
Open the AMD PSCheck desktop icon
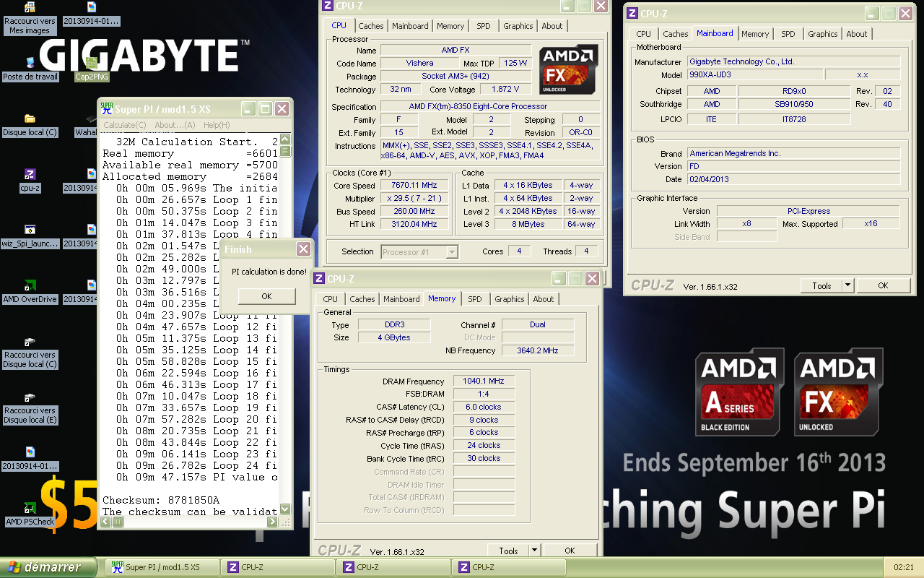[30, 514]
